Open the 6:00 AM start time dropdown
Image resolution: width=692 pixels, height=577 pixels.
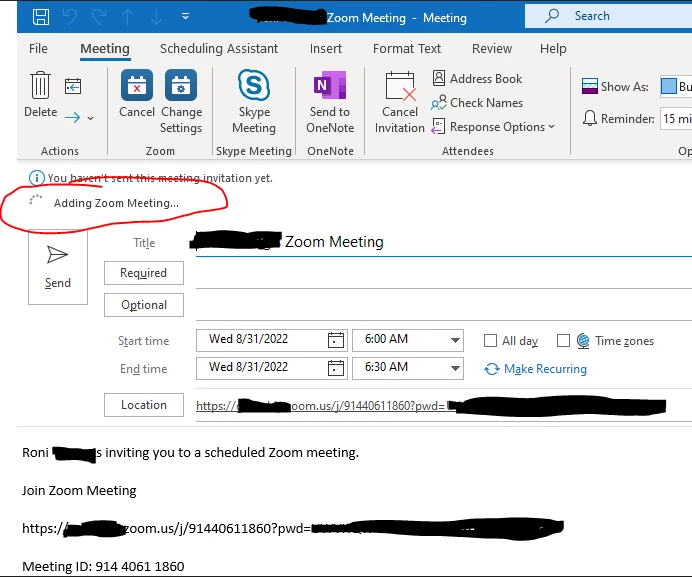point(455,340)
